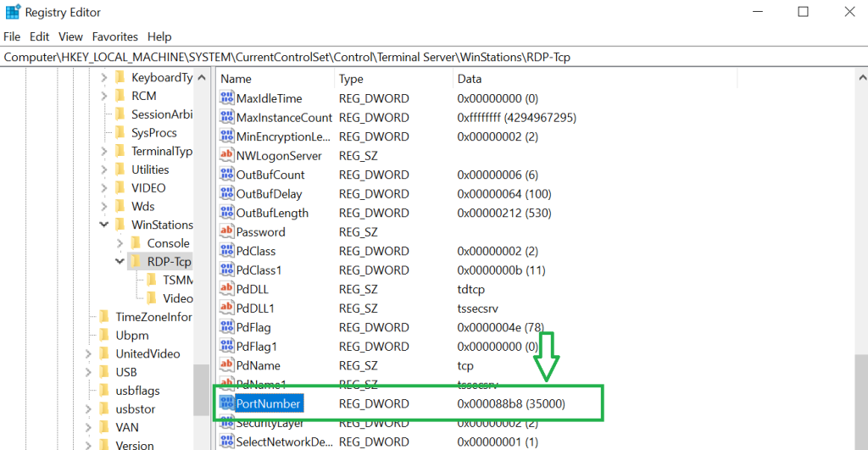Click the OutBufCount DWORD icon
Screen dimensions: 868x450
(x=226, y=175)
